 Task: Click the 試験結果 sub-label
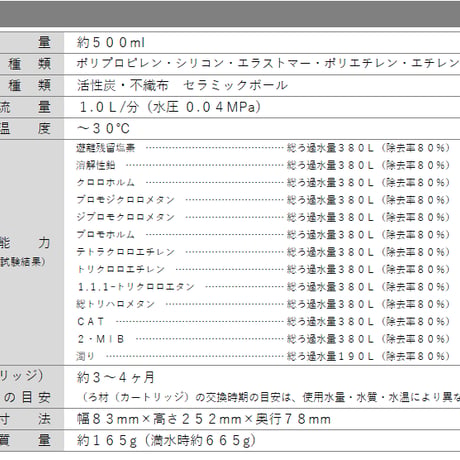tap(22, 262)
